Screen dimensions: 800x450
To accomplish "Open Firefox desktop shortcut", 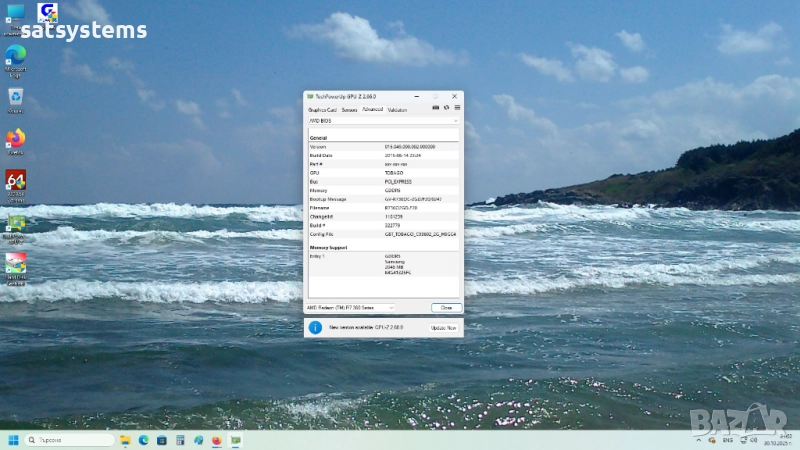I will (x=16, y=139).
